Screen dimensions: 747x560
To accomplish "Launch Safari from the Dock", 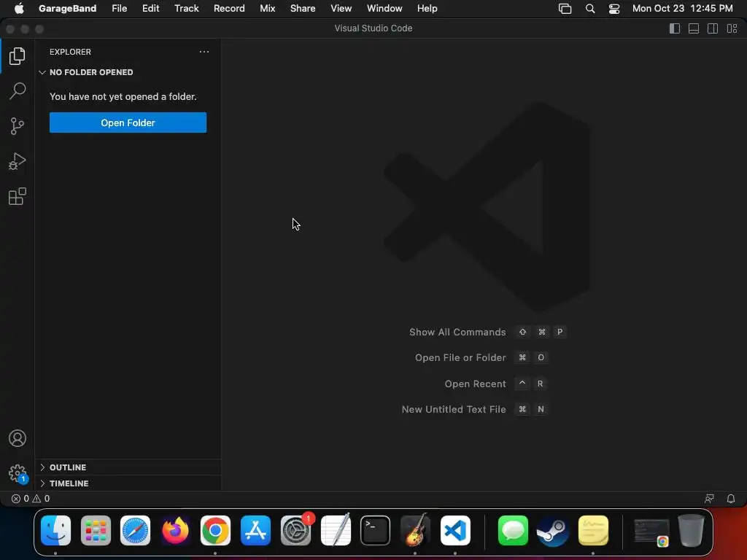I will (x=135, y=530).
